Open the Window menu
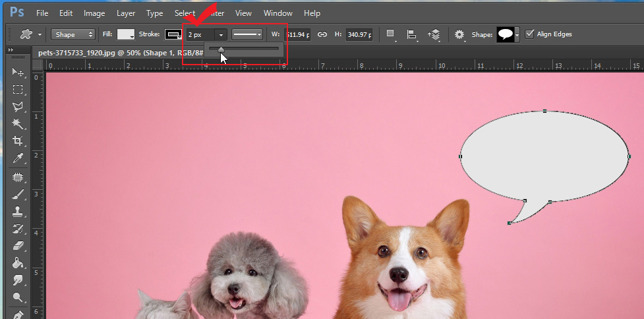This screenshot has height=319, width=644. (x=278, y=13)
